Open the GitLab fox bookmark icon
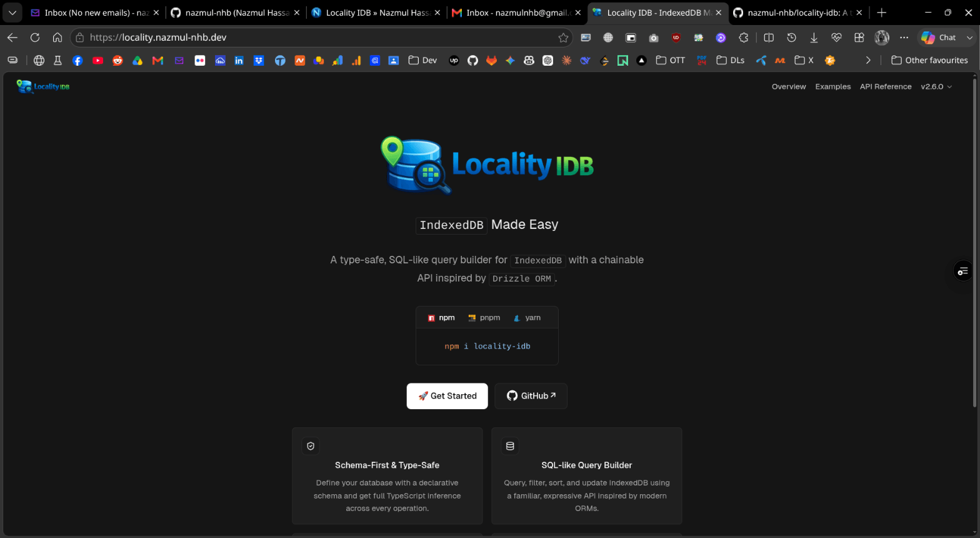The height and width of the screenshot is (538, 980). point(491,61)
